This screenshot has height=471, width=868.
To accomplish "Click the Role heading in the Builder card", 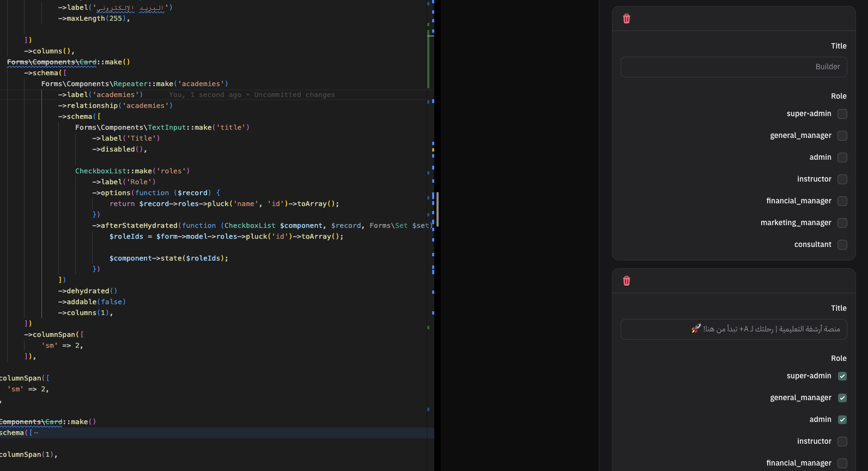I will (x=839, y=96).
